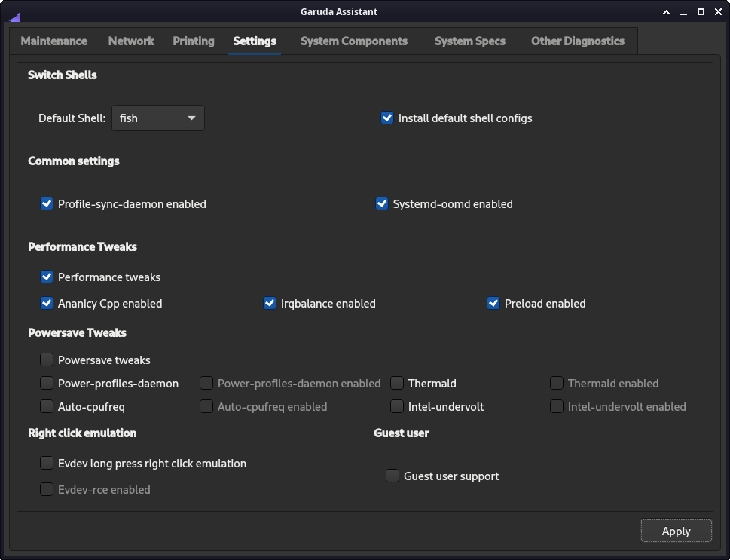Go to the Other Diagnostics tab
Viewport: 730px width, 560px height.
(578, 41)
